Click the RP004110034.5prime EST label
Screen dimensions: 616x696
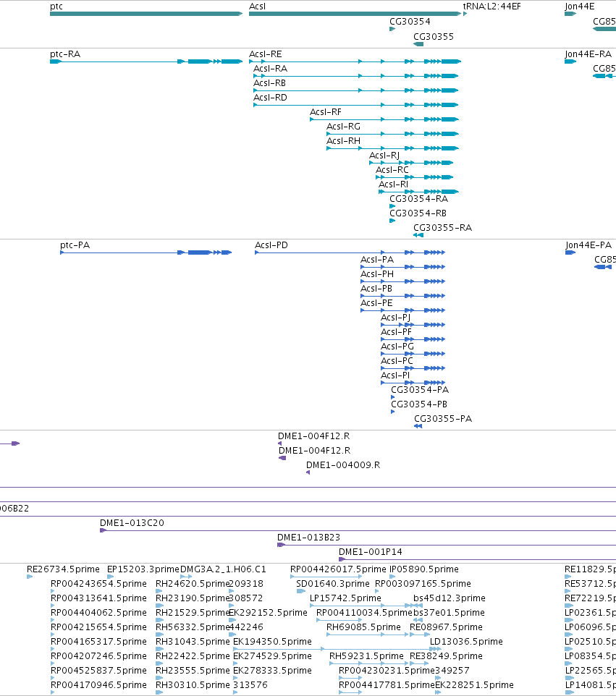coord(365,613)
